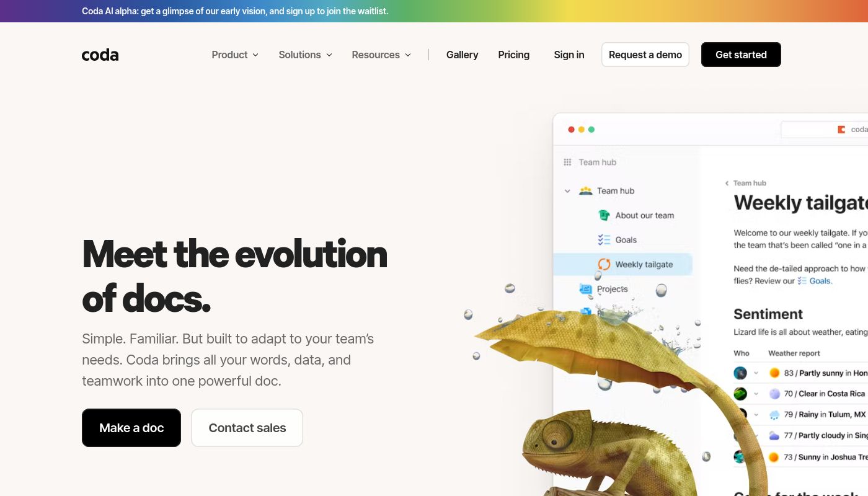This screenshot has width=868, height=496.
Task: Click the orange Weekly tailgate icon
Action: point(604,264)
